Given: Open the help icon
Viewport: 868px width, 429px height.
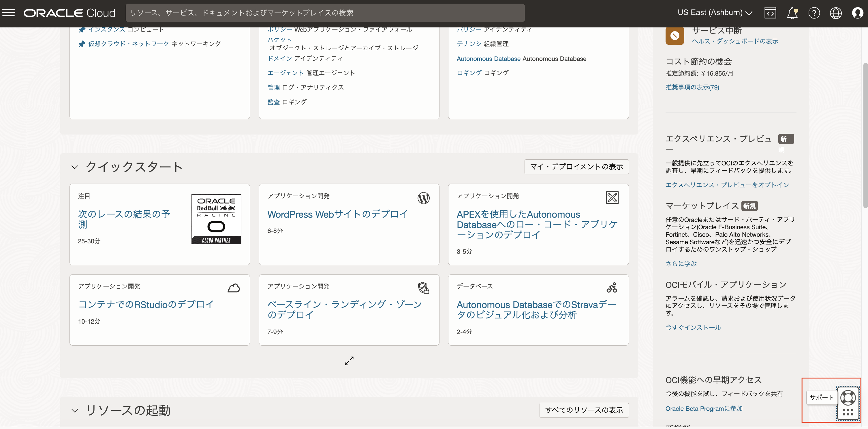Looking at the screenshot, I should click(814, 13).
